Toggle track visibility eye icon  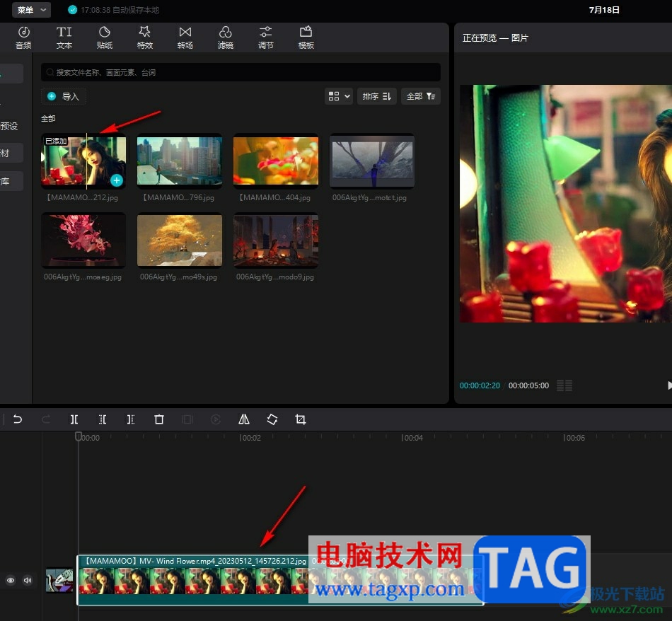click(x=11, y=580)
